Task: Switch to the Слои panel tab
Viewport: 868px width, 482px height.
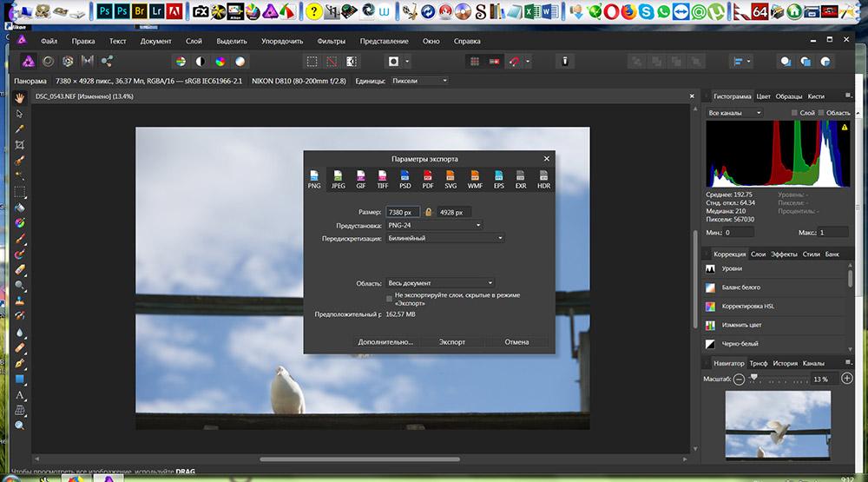Action: tap(758, 254)
